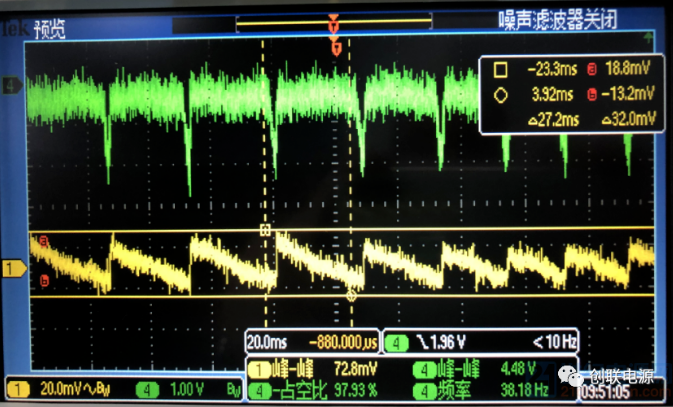The height and width of the screenshot is (407, 673).
Task: Click the channel 1 yellow ground marker
Action: [14, 269]
